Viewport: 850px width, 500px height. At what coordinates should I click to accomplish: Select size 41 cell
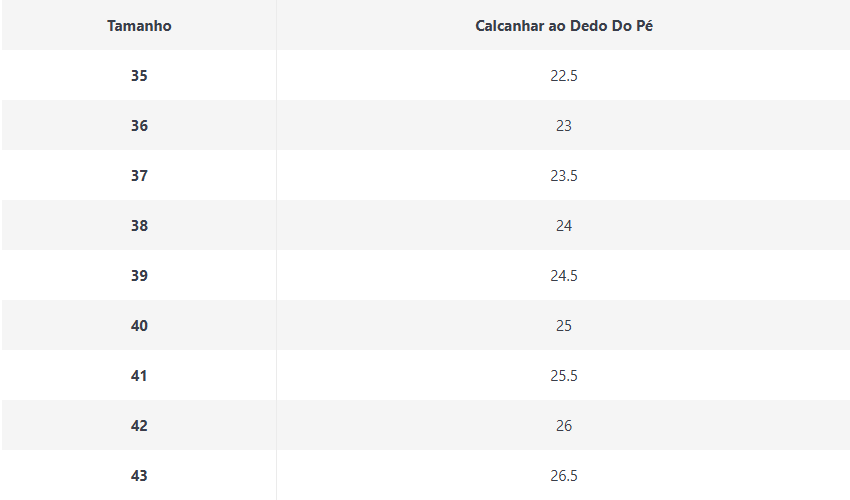coord(139,375)
